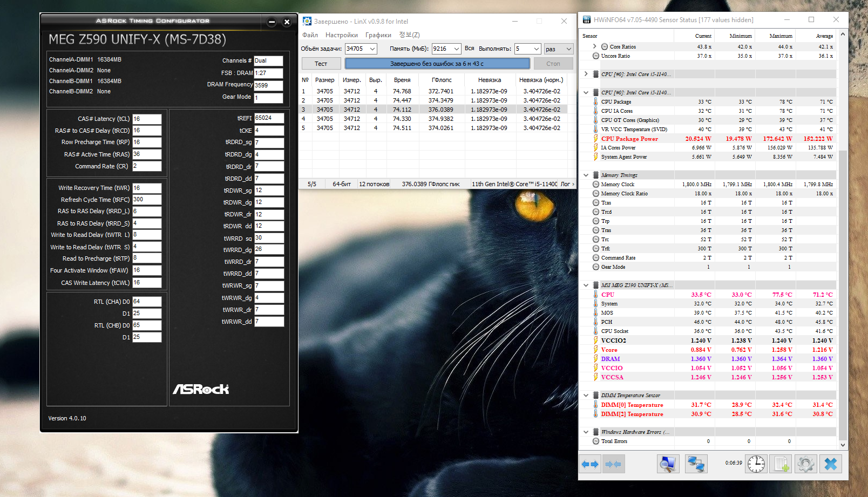868x497 pixels.
Task: Click the greyed collapse-columns arrows button in HWiNFO
Action: 613,464
